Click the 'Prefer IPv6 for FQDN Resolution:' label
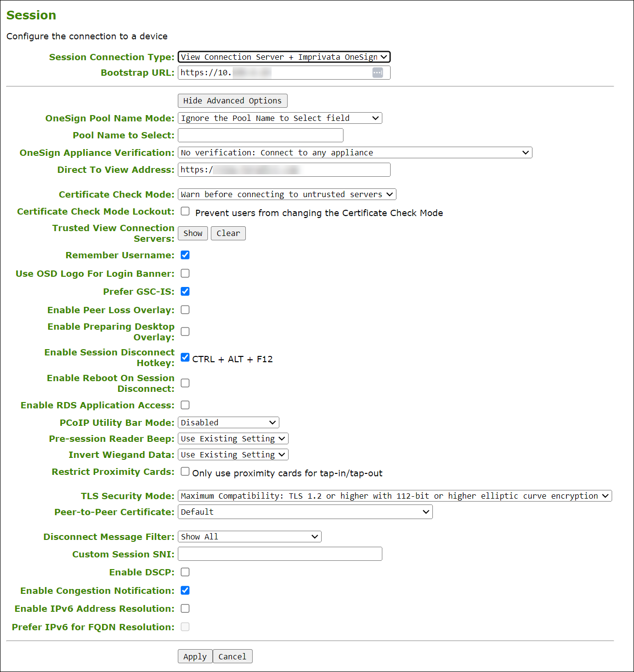The image size is (634, 672). click(x=93, y=627)
